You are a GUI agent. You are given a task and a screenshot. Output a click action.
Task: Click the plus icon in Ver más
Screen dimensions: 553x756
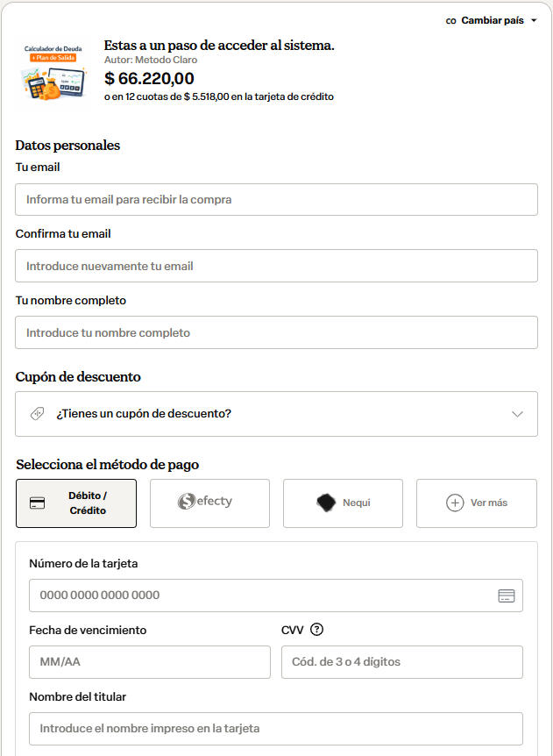click(x=455, y=503)
